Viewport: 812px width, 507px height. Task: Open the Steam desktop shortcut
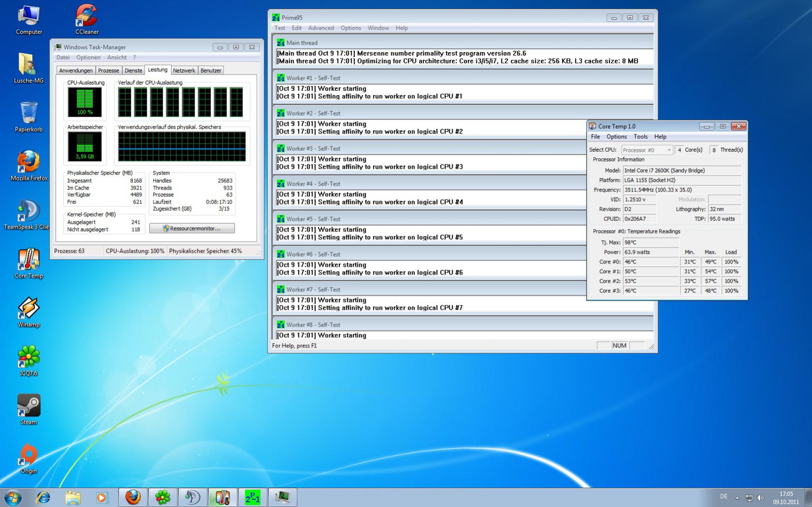pyautogui.click(x=29, y=409)
